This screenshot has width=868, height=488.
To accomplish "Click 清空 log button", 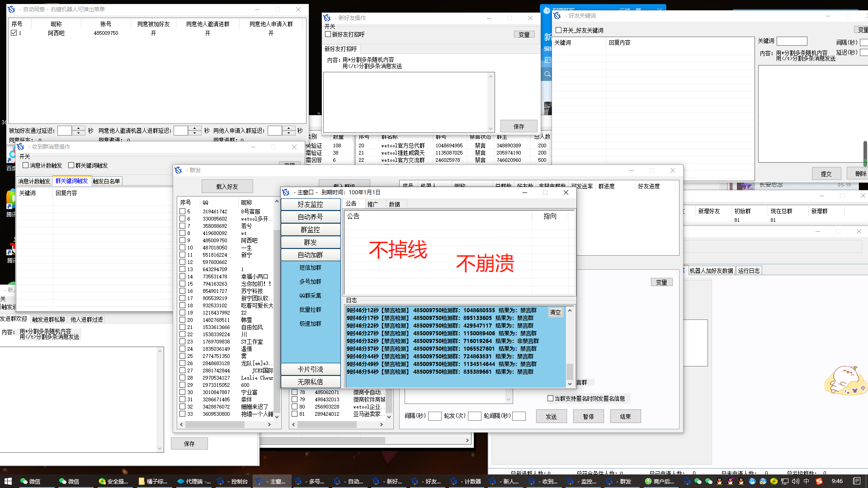I will [555, 312].
